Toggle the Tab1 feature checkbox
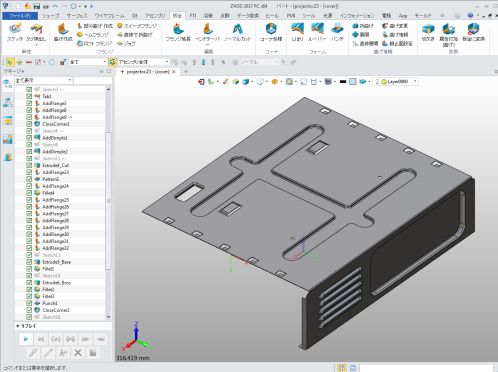The height and width of the screenshot is (372, 498). [x=29, y=96]
